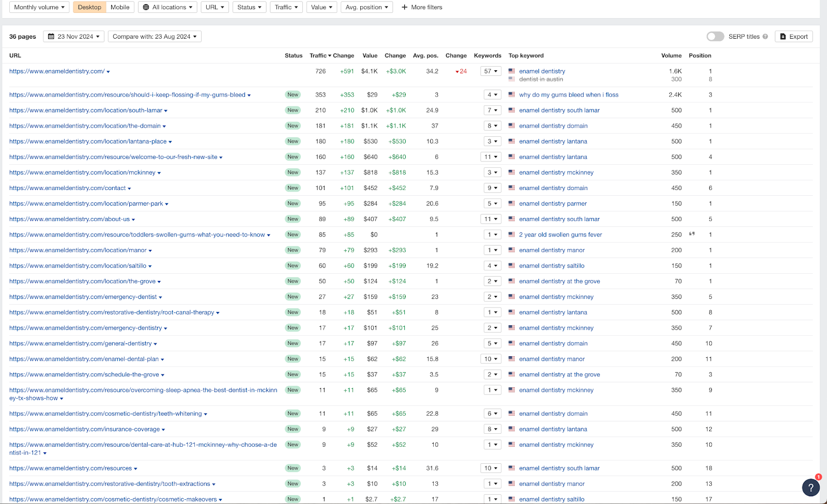Open the Avg. position filter dropdown

(x=366, y=7)
